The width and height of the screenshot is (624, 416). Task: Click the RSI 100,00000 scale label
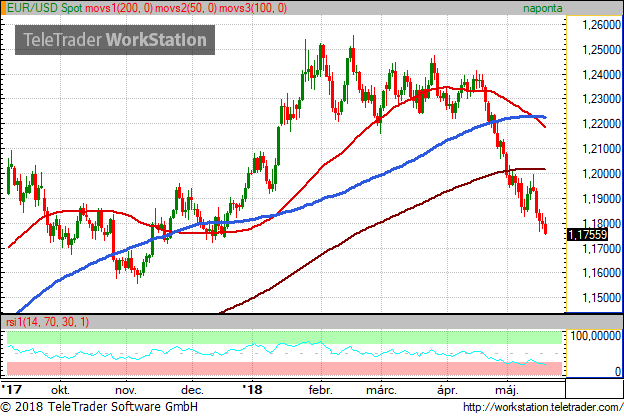(596, 336)
